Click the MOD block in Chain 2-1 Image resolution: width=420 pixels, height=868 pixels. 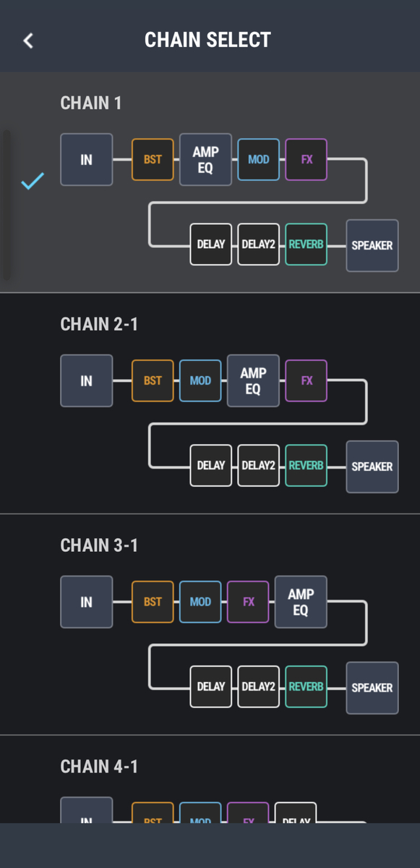[200, 380]
